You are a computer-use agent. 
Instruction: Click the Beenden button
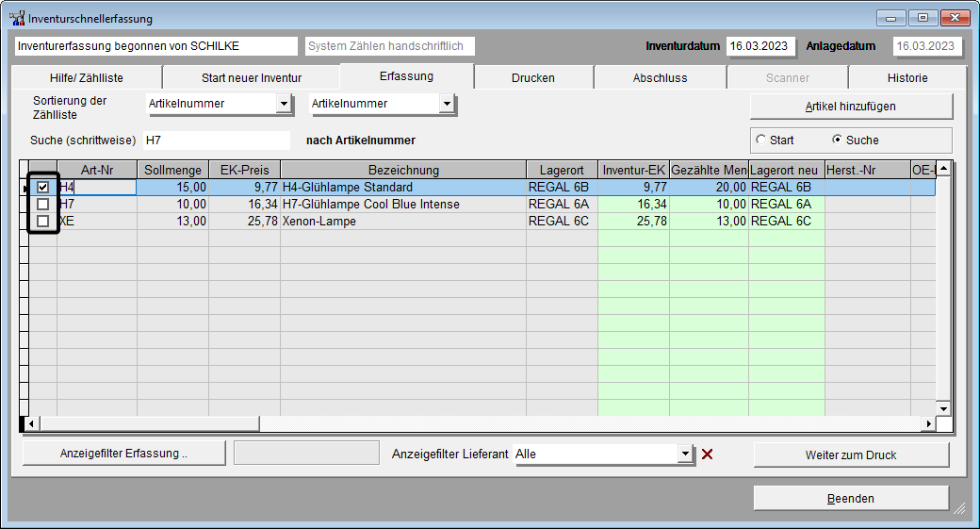click(851, 499)
